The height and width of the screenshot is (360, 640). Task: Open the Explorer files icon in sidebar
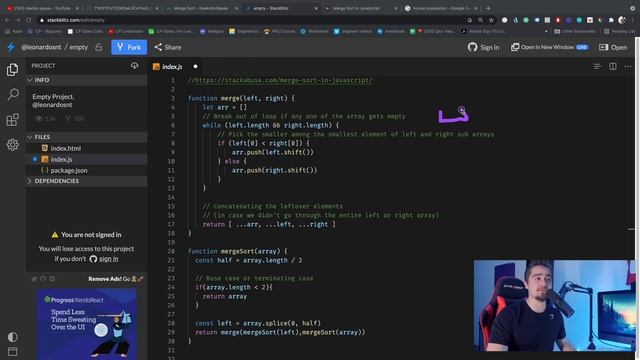pyautogui.click(x=12, y=70)
